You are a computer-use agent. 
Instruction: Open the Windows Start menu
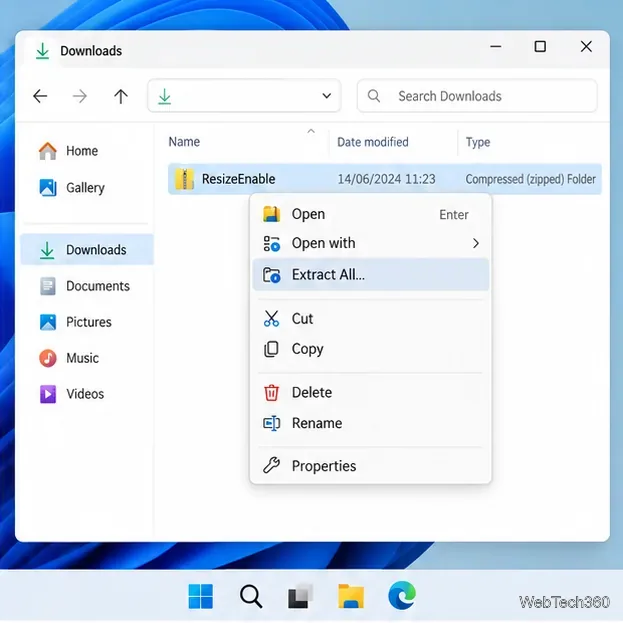click(x=201, y=596)
